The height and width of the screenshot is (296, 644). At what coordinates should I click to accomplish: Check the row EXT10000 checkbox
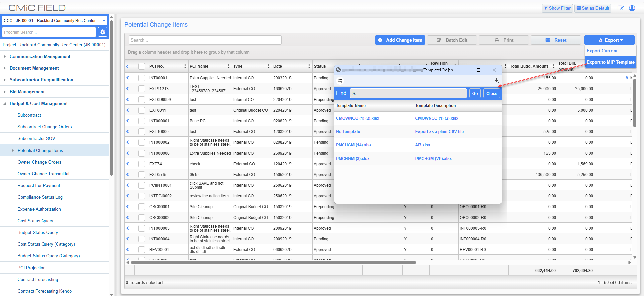[142, 131]
